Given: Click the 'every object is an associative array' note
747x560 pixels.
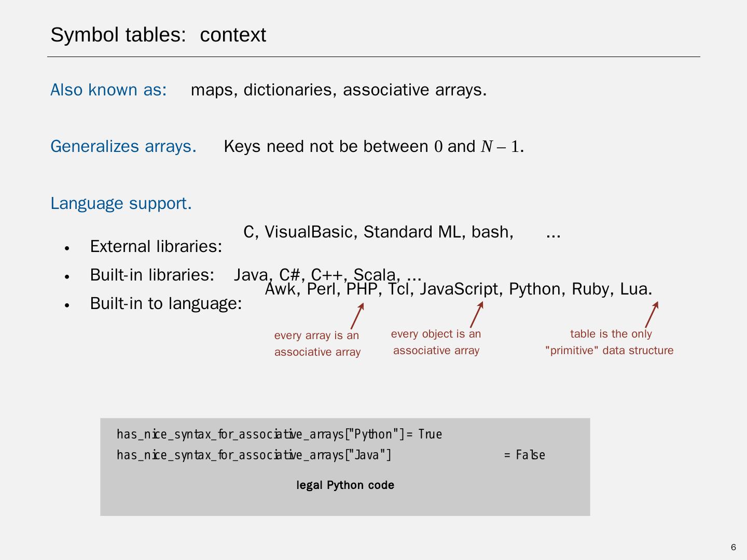Looking at the screenshot, I should [x=436, y=342].
